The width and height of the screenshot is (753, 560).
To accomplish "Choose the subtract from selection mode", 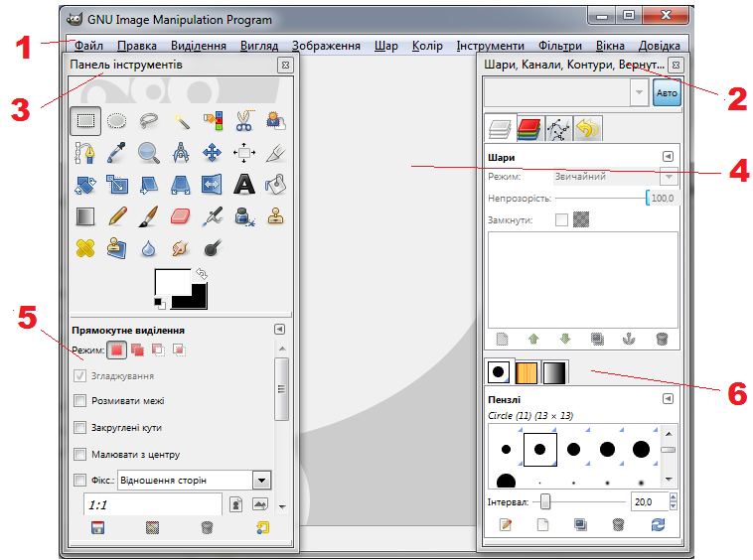I will [x=158, y=350].
